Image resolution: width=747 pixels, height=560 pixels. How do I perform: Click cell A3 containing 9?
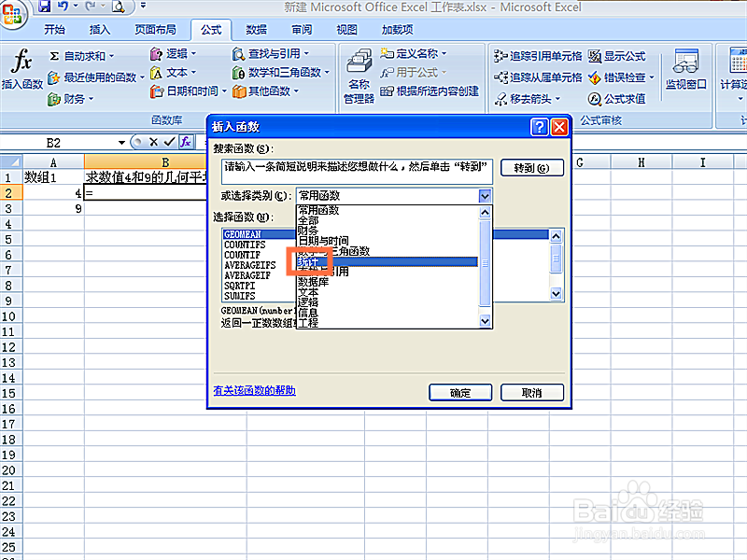(53, 208)
